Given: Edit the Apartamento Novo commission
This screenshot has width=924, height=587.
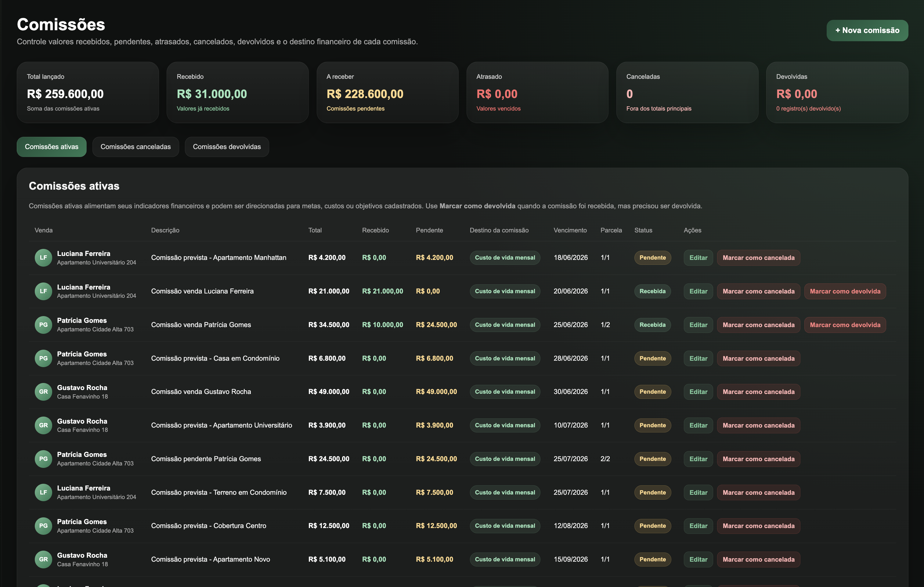Looking at the screenshot, I should tap(698, 559).
